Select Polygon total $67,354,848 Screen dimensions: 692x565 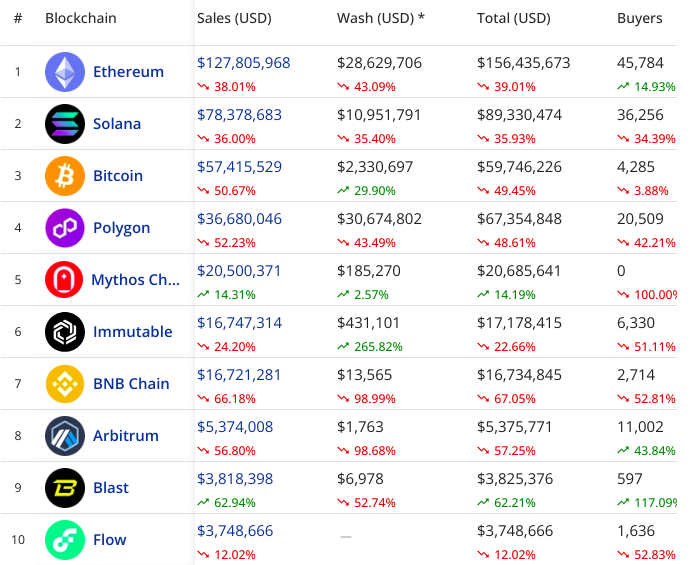point(519,219)
